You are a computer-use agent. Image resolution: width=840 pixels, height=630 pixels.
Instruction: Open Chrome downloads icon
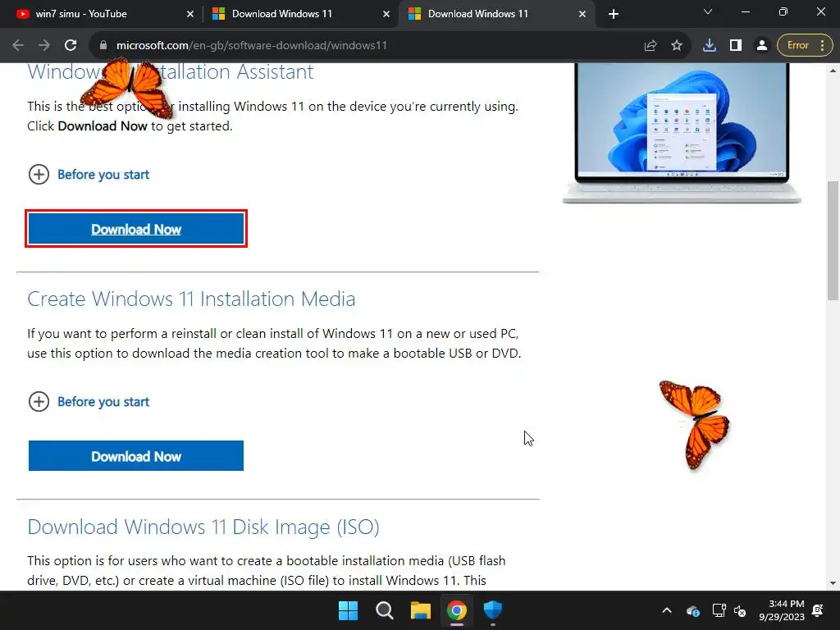click(710, 46)
